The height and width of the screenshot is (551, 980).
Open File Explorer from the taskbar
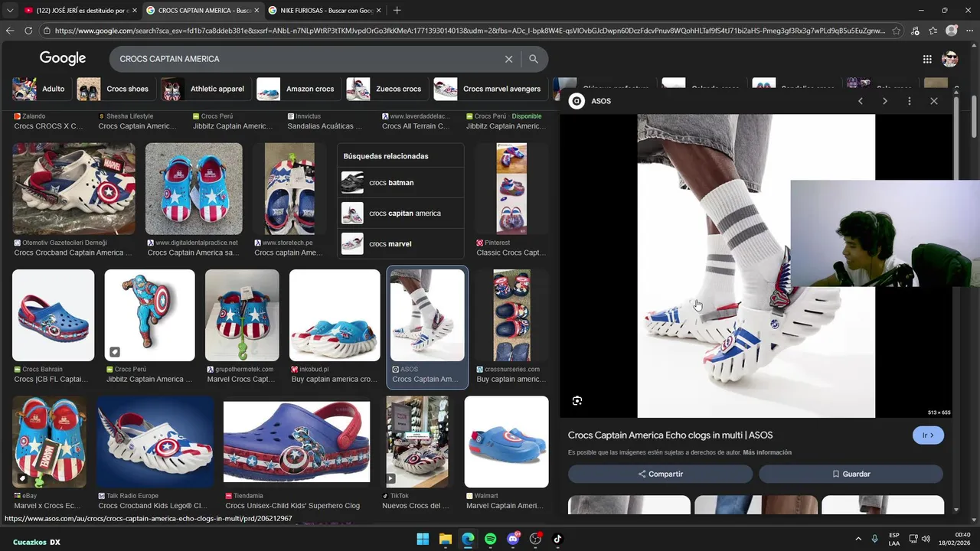[445, 539]
